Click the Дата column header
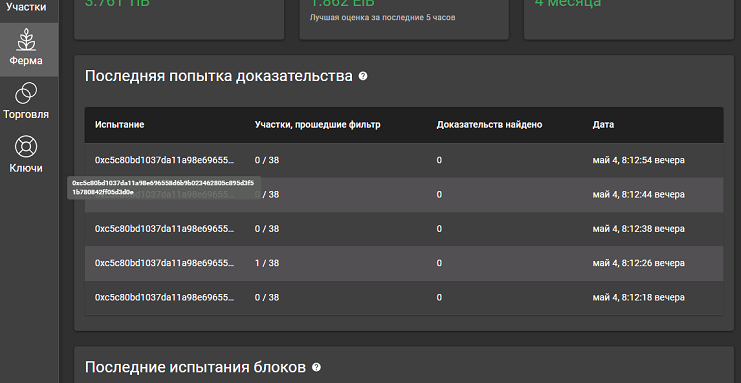741x383 pixels. coord(603,125)
